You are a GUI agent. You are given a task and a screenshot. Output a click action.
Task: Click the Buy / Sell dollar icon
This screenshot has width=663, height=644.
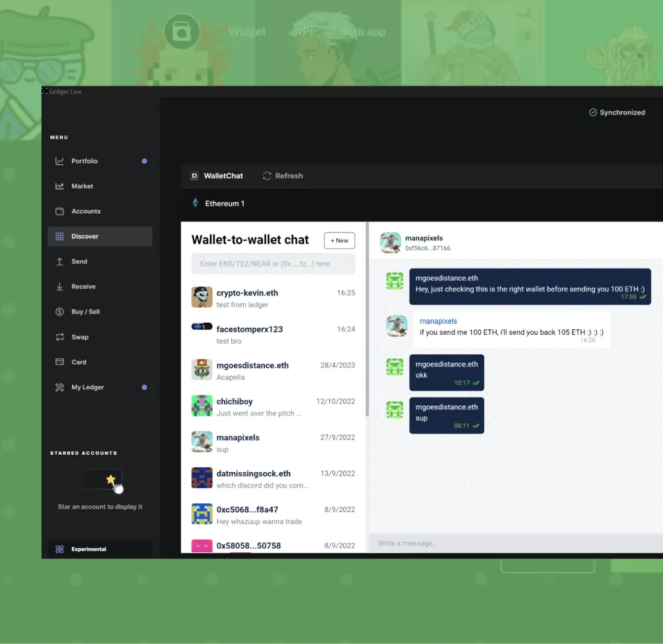click(x=59, y=312)
